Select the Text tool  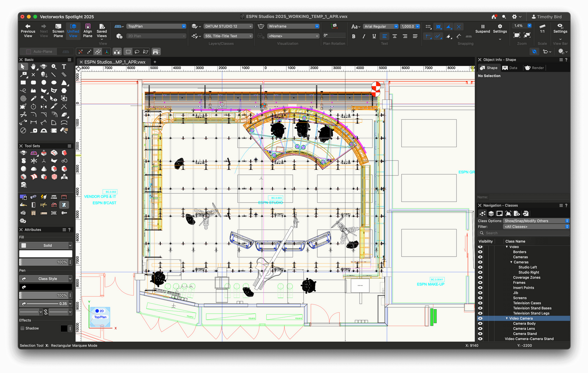click(64, 66)
